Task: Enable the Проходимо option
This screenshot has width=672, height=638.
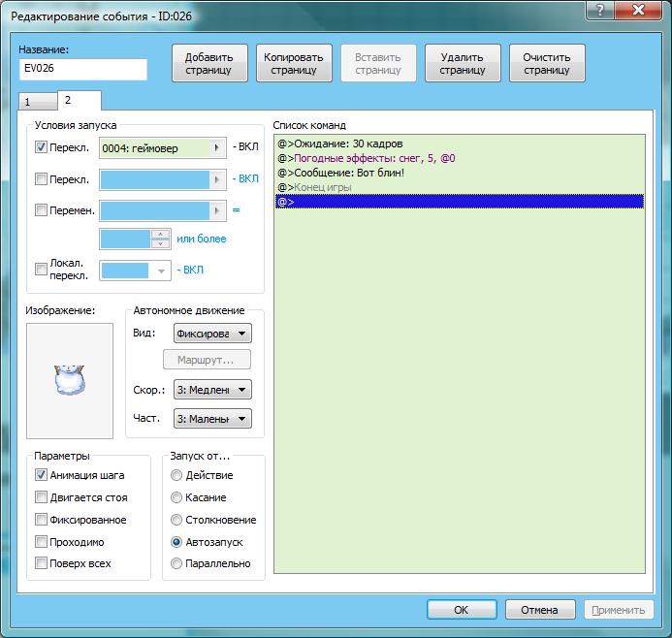Action: pos(41,542)
